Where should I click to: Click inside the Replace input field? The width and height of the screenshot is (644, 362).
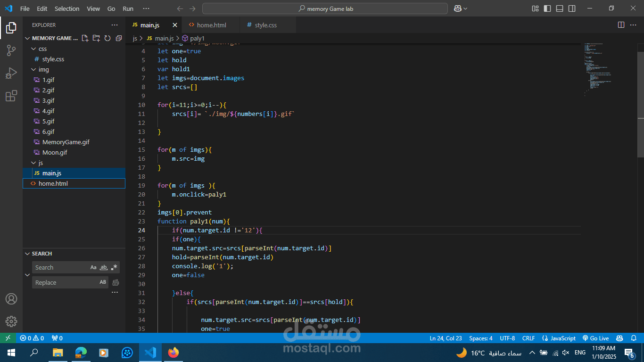[64, 282]
